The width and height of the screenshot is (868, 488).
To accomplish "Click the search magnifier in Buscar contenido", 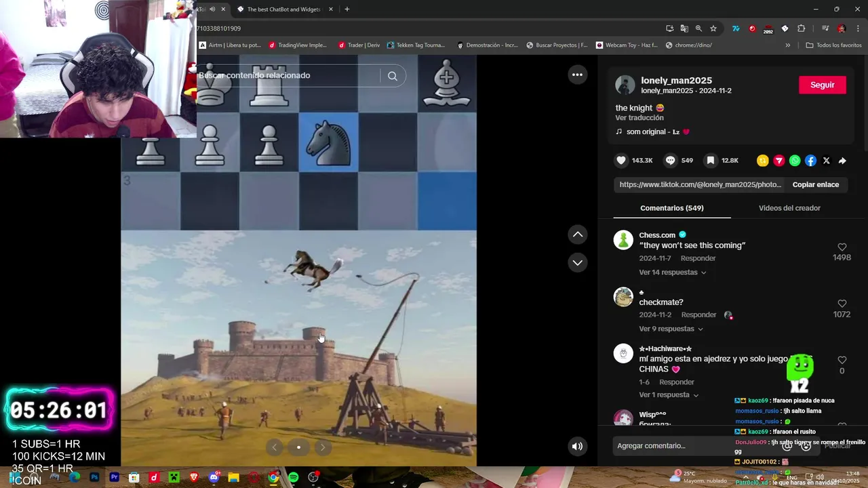I will tap(392, 76).
